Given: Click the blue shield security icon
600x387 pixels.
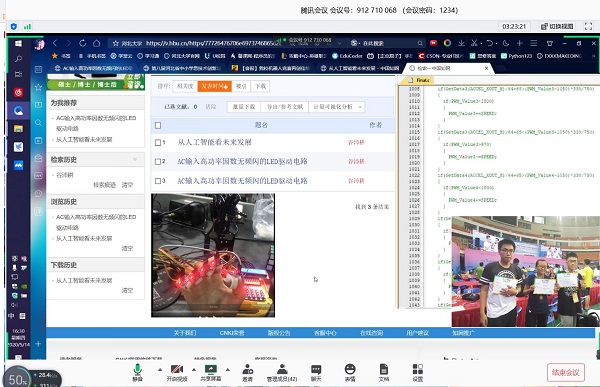Looking at the screenshot, I should pos(14,26).
